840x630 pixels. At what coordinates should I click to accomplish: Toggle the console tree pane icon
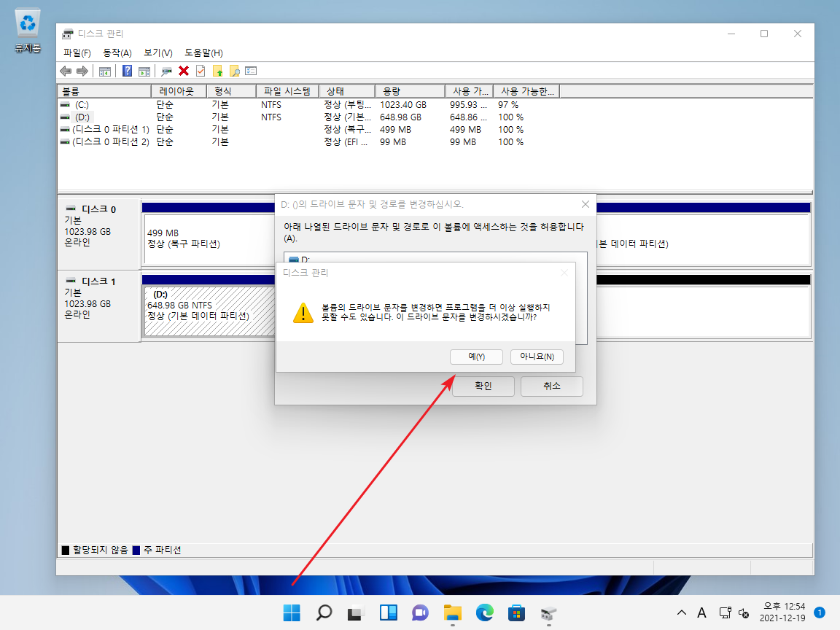point(105,71)
